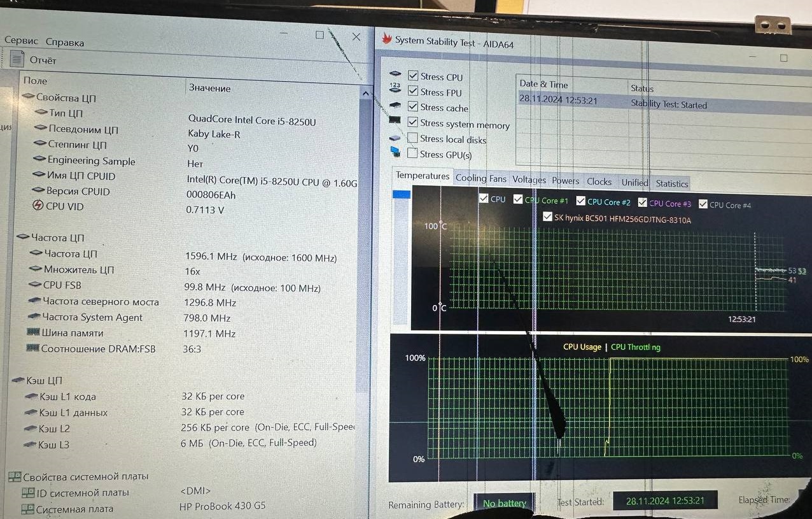Screen dimensions: 812x519
Task: Switch to the Cooling Fans tab
Action: [x=481, y=178]
